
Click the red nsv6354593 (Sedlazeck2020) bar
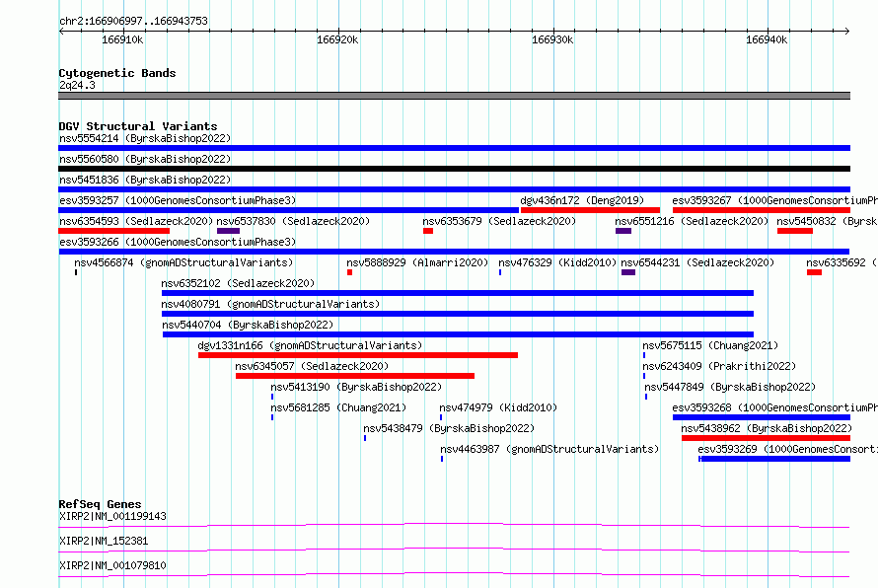(x=113, y=231)
